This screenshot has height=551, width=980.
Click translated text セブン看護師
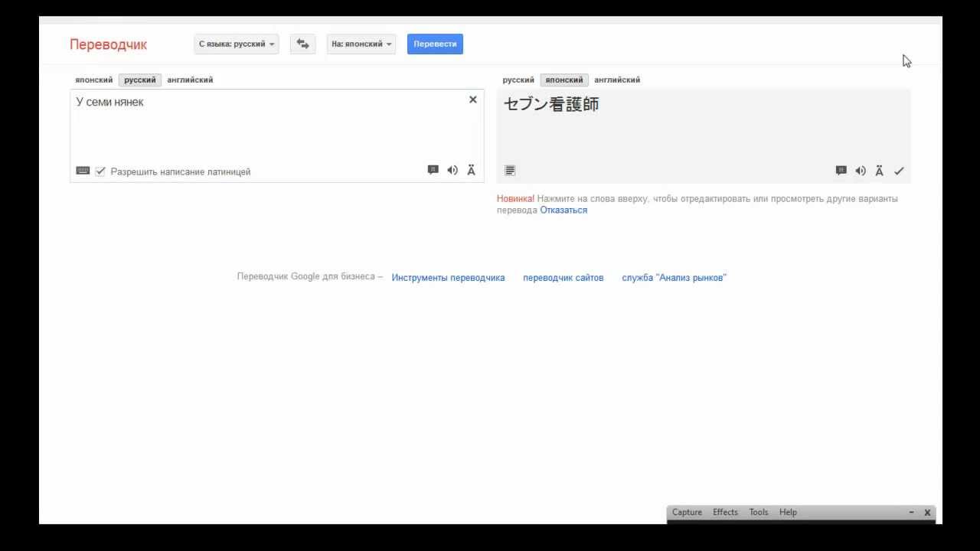click(551, 105)
